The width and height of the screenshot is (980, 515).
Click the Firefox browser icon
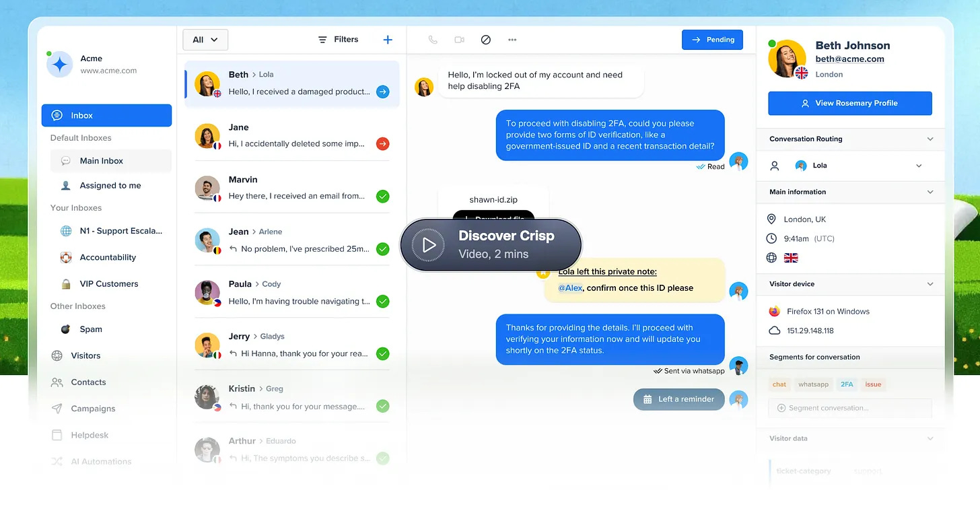[x=774, y=312]
